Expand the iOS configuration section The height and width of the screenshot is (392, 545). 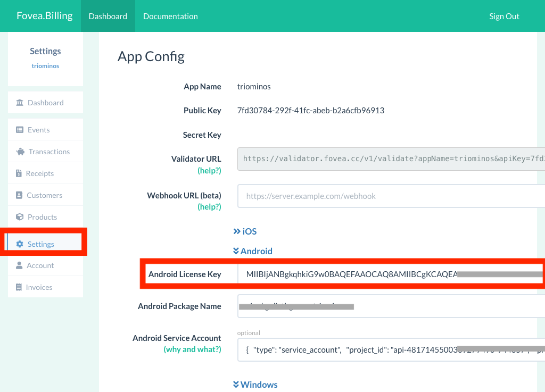pos(245,231)
